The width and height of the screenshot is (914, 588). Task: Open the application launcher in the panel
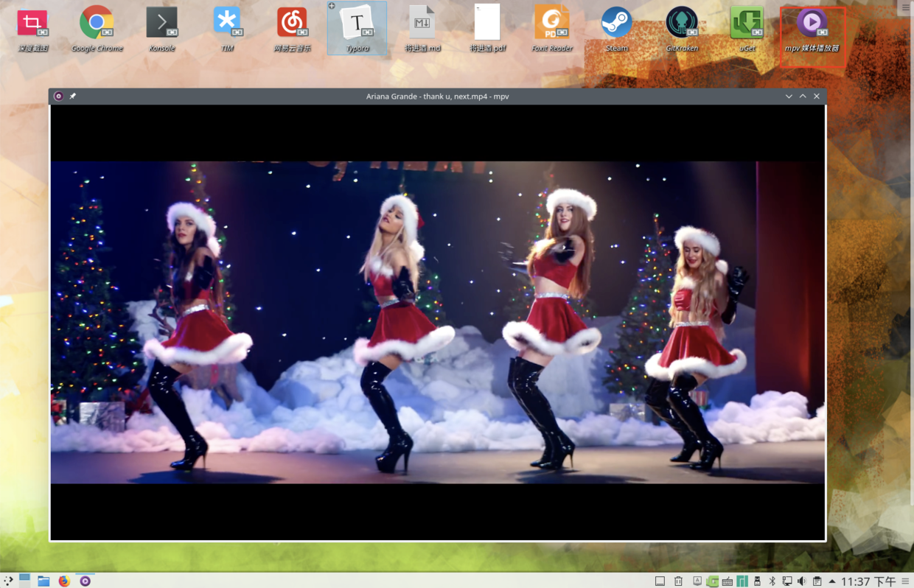click(x=8, y=581)
